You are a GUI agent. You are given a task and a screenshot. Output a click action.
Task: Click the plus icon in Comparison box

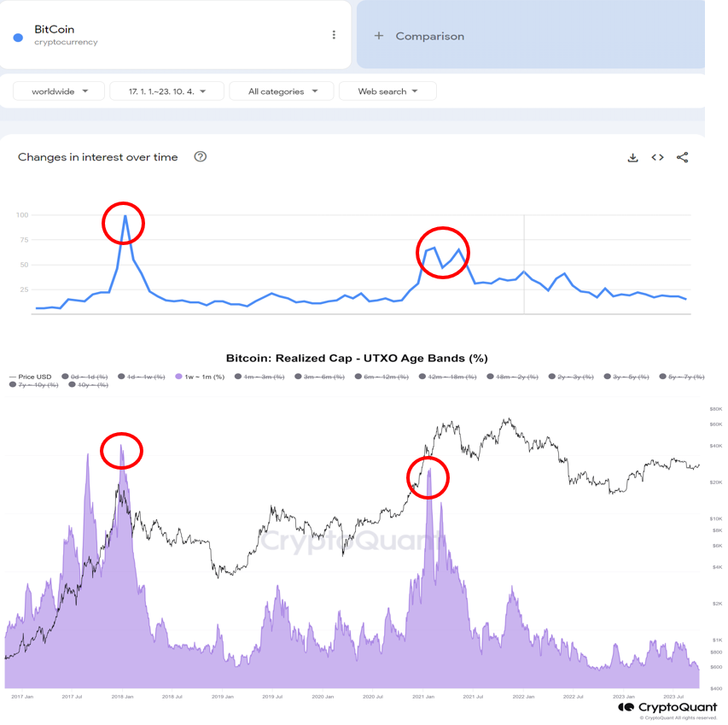coord(378,36)
